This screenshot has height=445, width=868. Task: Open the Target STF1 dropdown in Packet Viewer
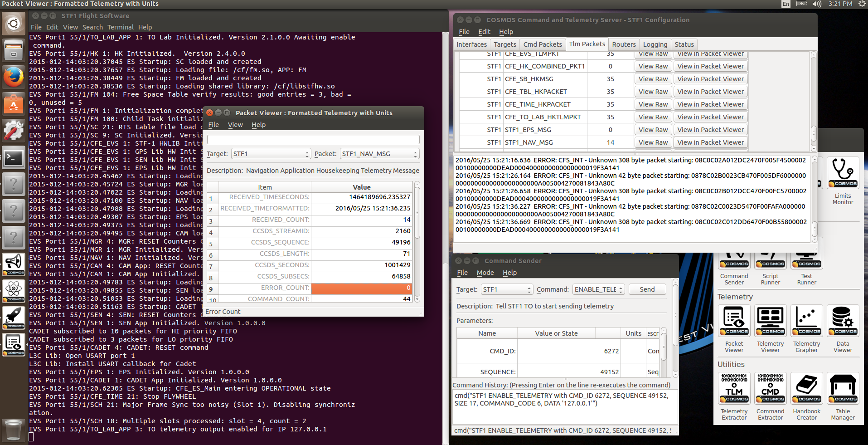coord(271,154)
